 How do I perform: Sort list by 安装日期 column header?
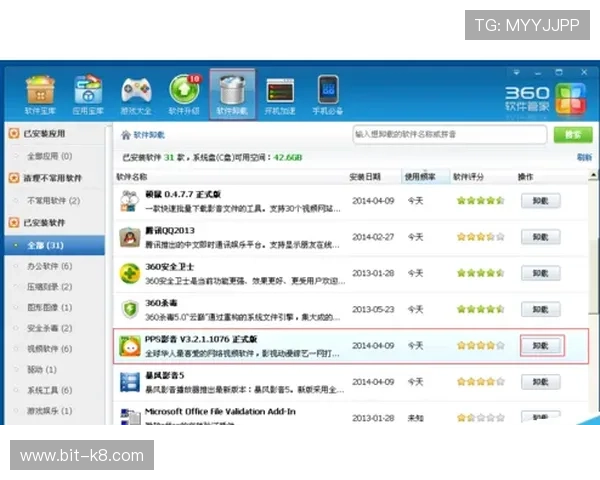[365, 176]
